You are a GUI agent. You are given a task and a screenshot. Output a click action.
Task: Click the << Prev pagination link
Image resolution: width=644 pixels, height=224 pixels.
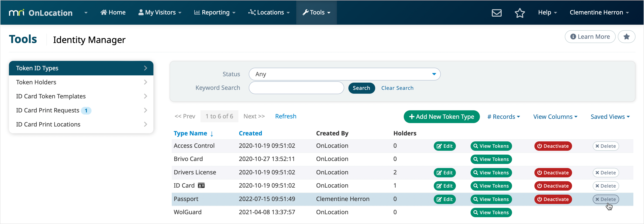coord(185,116)
